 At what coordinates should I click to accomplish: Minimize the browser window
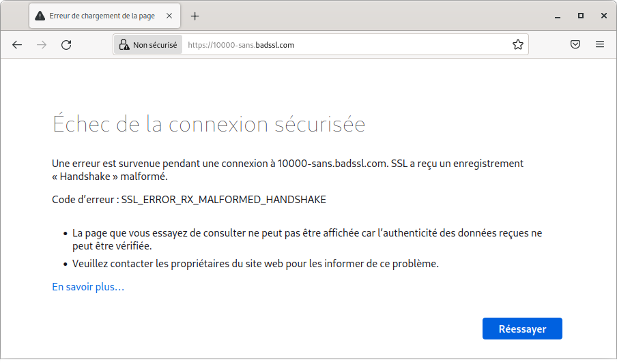pyautogui.click(x=558, y=16)
